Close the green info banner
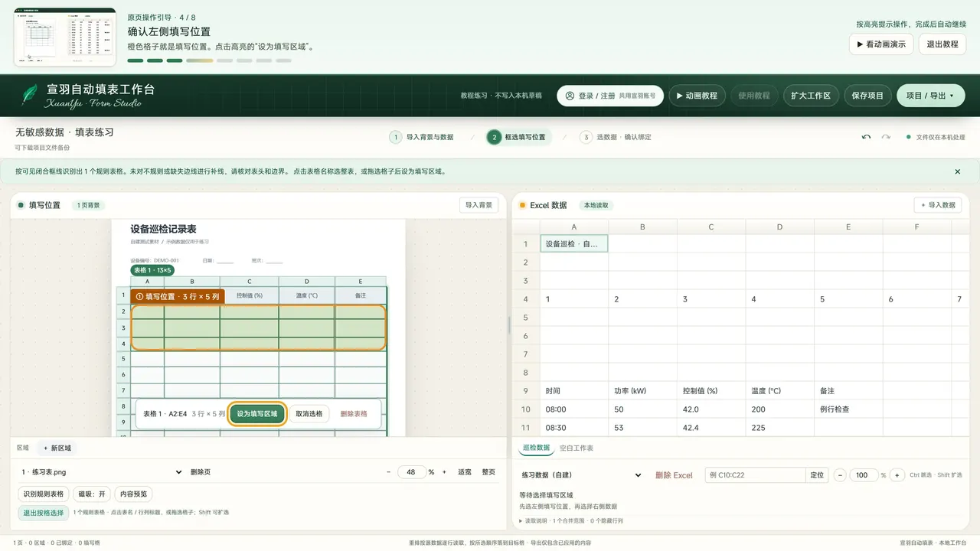Viewport: 980px width, 551px height. (x=957, y=171)
